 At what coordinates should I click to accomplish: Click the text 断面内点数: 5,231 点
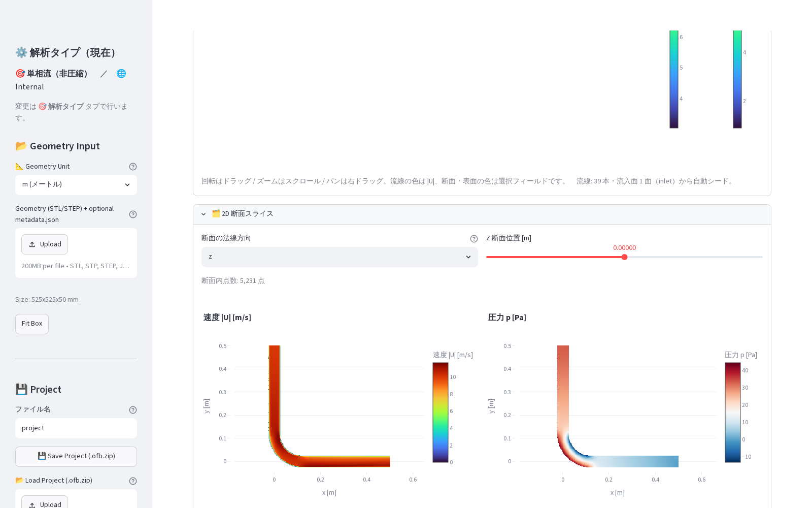coord(233,281)
